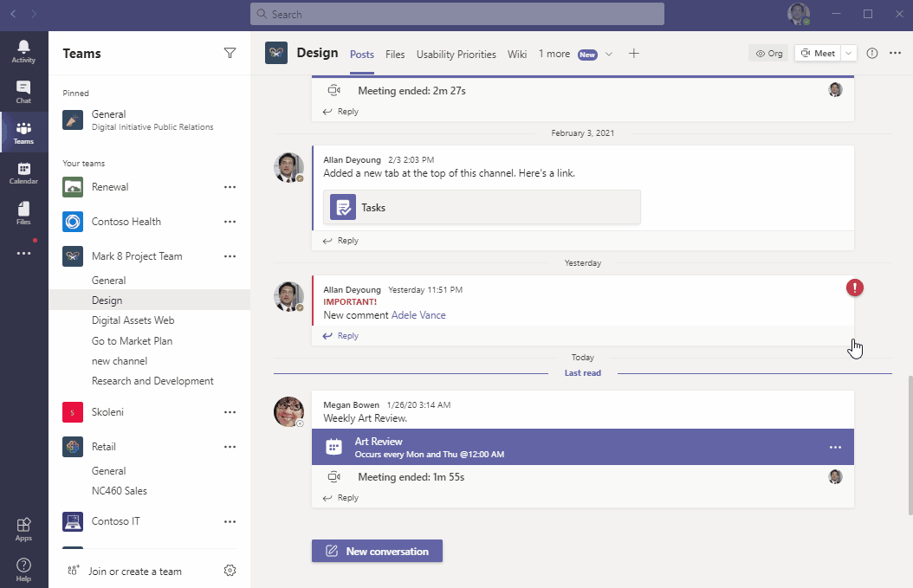Open the Adele Vance mention link

[x=418, y=315]
